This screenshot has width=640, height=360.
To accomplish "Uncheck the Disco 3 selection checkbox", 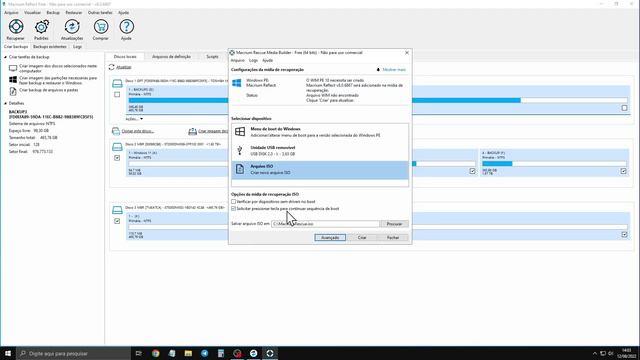I will (117, 221).
